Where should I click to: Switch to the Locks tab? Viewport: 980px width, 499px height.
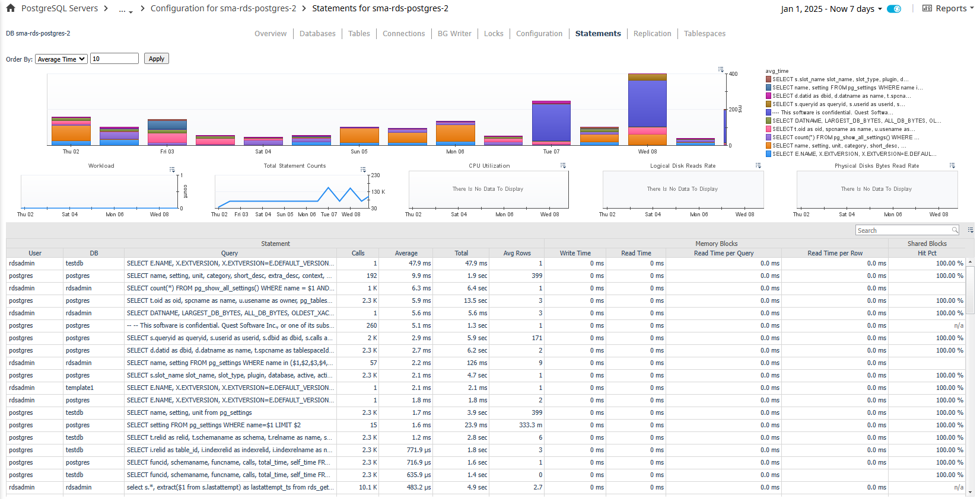pos(494,34)
